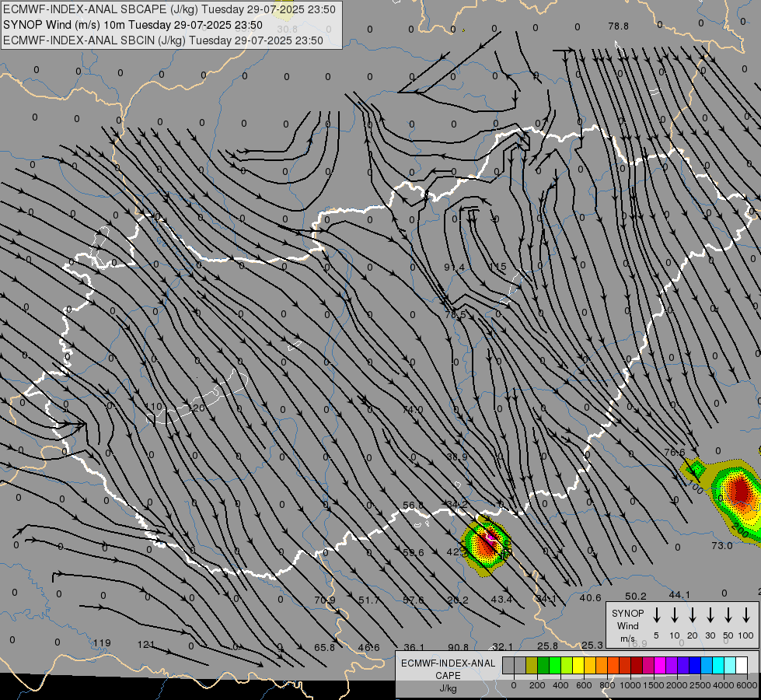
Task: Click the 34.2 value near southern border
Action: [457, 505]
